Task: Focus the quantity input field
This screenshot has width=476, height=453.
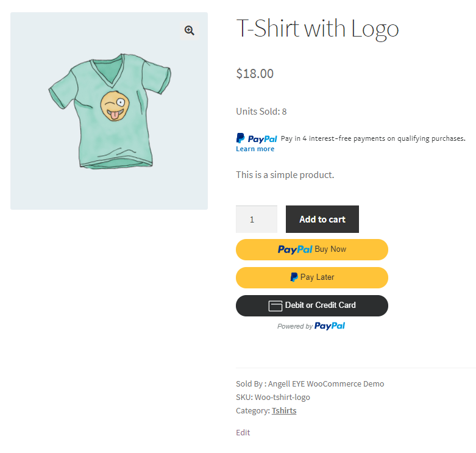Action: pos(256,219)
